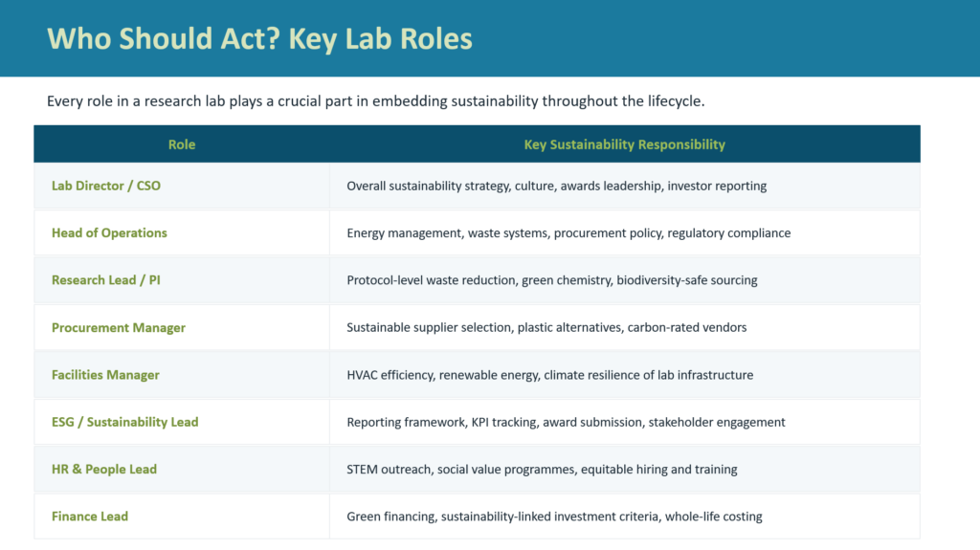Click the 'Overall sustainability strategy' responsibility text
The height and width of the screenshot is (550, 980).
556,186
